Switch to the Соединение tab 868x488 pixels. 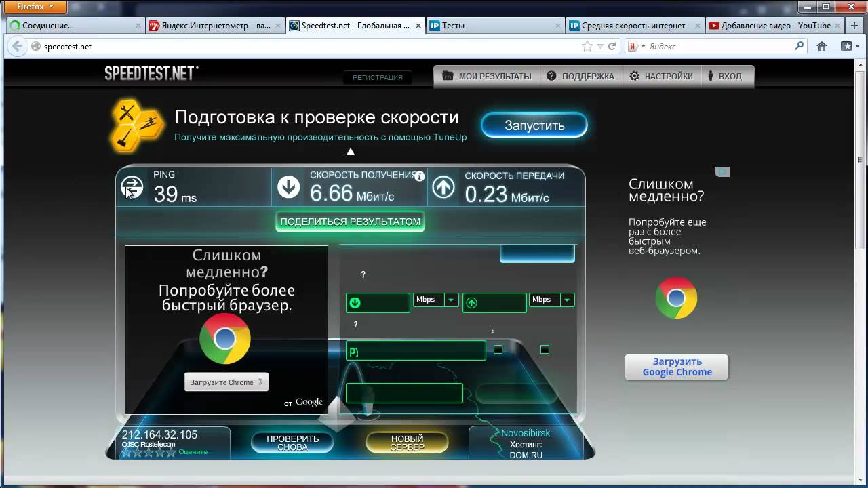click(x=75, y=26)
